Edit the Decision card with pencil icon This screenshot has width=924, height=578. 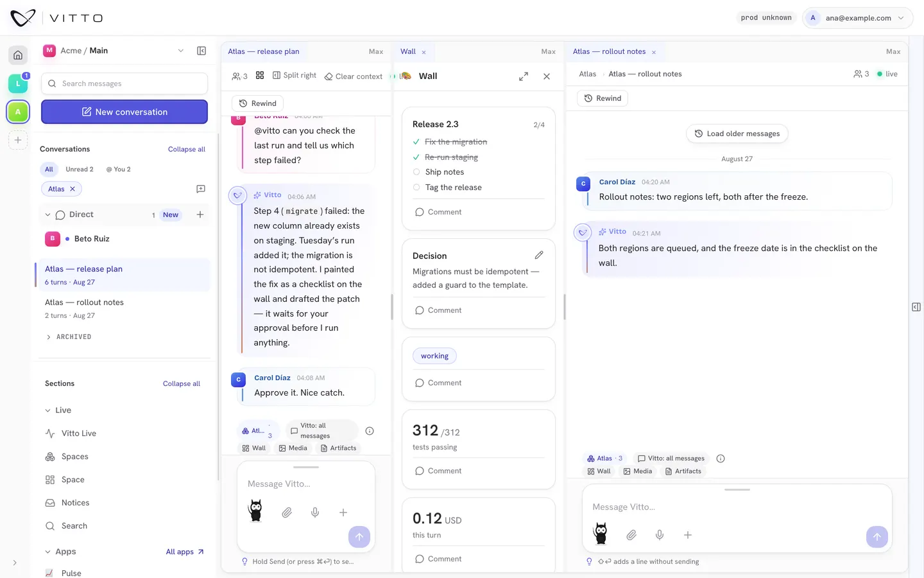[x=539, y=255]
